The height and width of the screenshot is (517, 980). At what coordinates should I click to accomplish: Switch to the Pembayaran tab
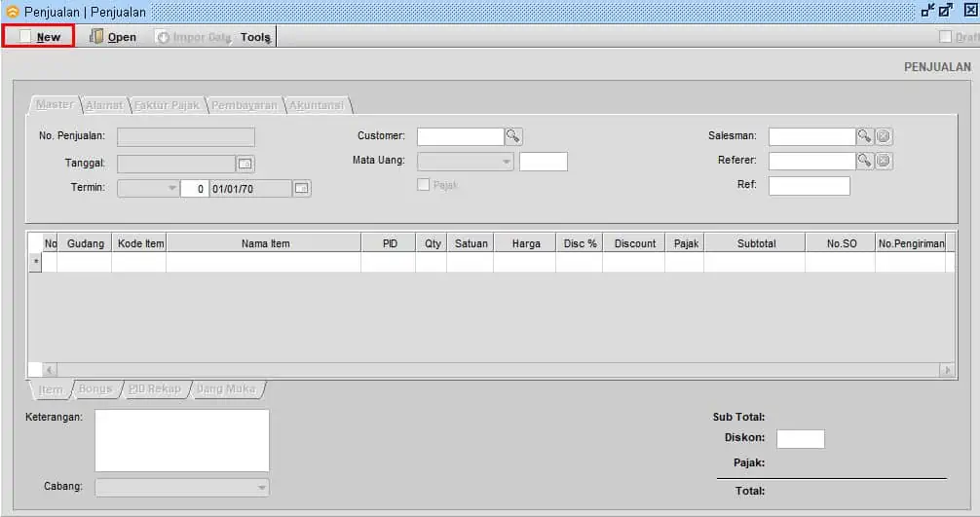tap(245, 105)
